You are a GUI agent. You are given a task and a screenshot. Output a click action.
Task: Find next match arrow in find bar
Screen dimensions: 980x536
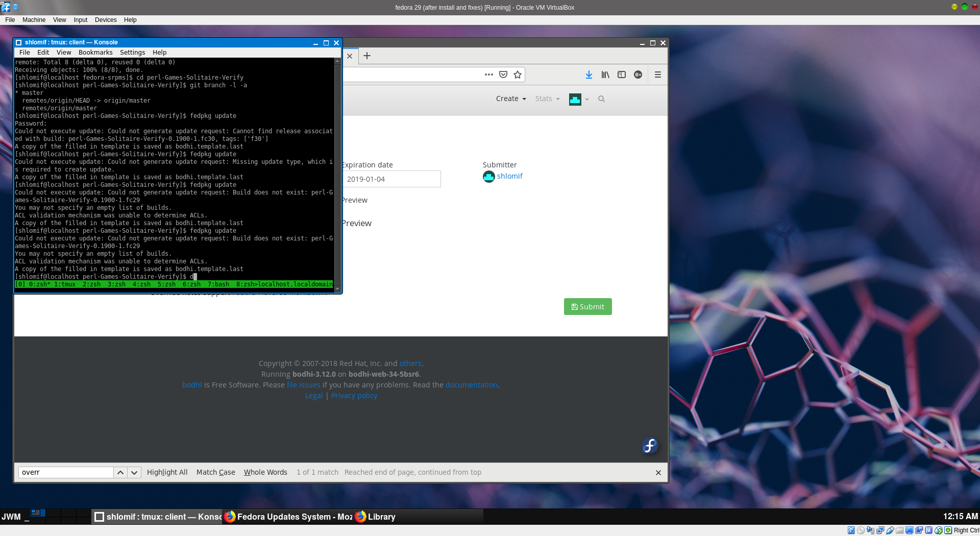[134, 473]
